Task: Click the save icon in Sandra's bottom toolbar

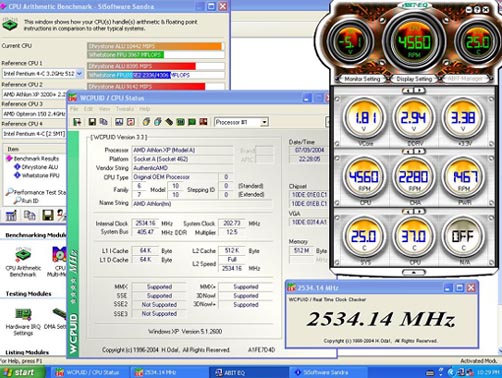Action: pos(48,215)
